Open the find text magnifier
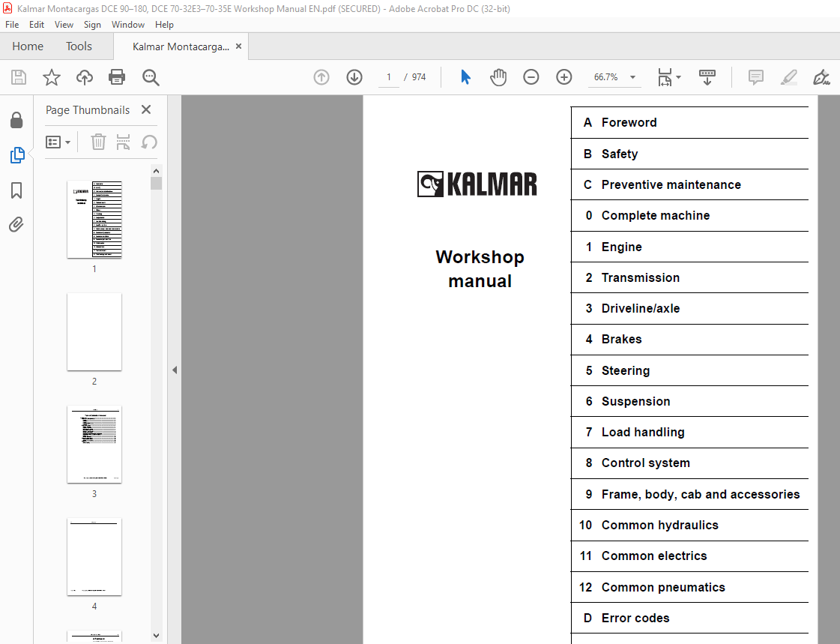Viewport: 840px width, 644px height. coord(151,77)
